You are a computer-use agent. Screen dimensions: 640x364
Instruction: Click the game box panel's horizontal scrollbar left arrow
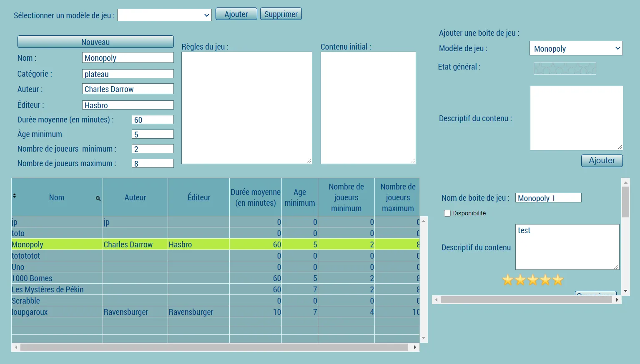point(437,299)
